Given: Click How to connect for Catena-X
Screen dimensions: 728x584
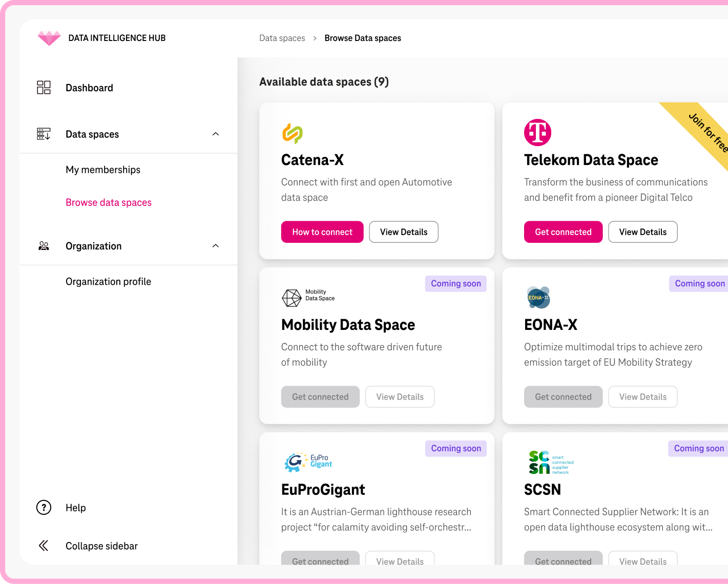Looking at the screenshot, I should (322, 232).
